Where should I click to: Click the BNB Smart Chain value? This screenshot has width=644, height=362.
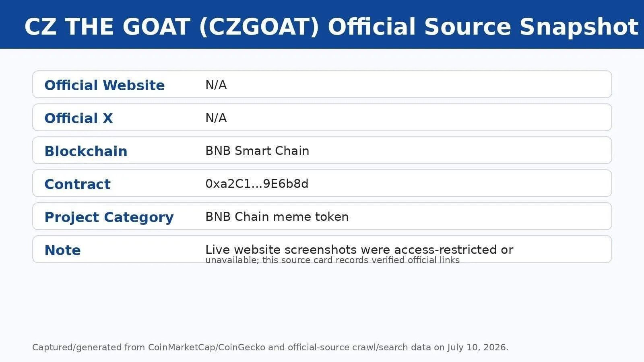pos(257,151)
